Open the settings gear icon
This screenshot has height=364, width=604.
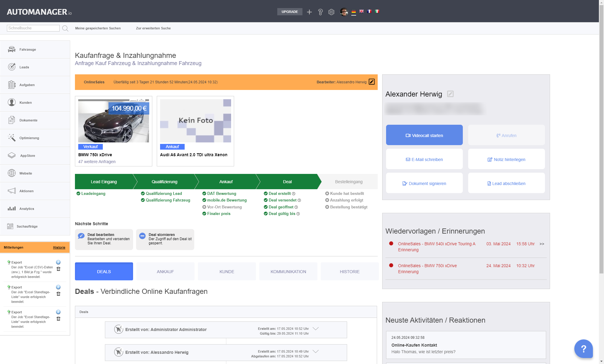click(x=331, y=12)
